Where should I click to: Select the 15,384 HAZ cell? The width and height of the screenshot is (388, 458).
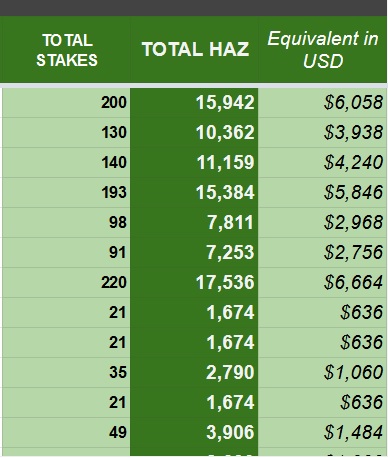click(x=194, y=192)
